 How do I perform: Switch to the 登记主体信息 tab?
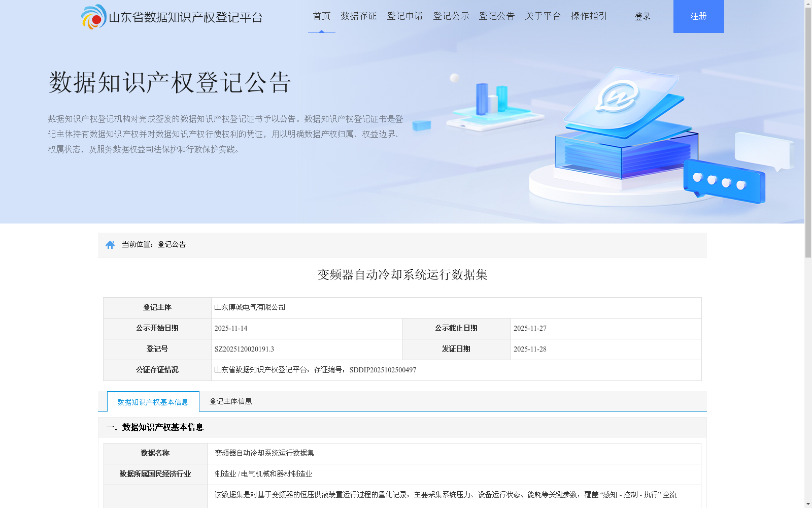pos(230,401)
